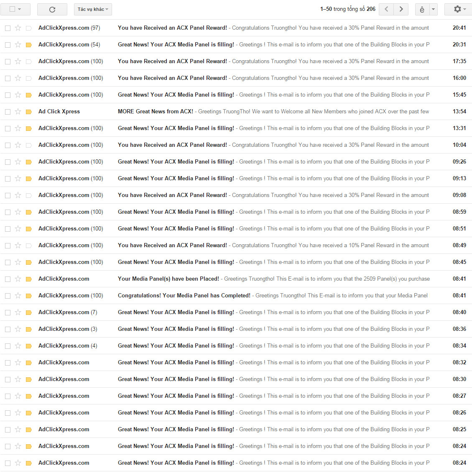
Task: Toggle importance marker on the 08:45 email
Action: click(x=29, y=262)
